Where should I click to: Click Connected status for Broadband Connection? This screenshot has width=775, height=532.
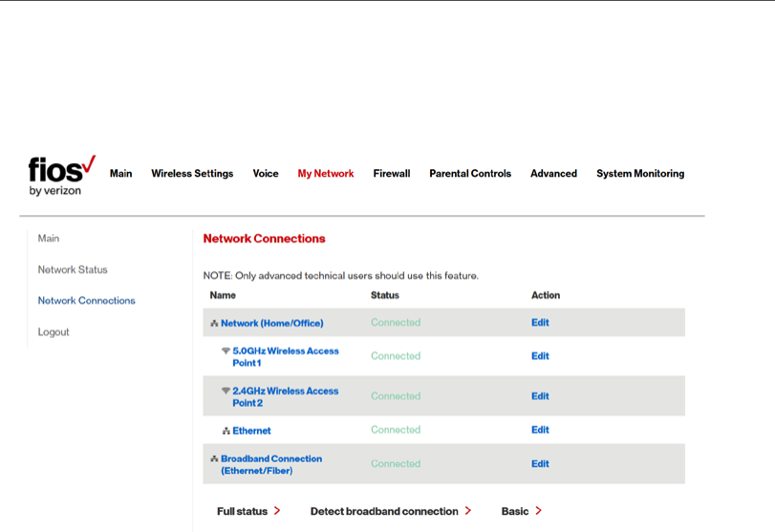click(x=396, y=464)
